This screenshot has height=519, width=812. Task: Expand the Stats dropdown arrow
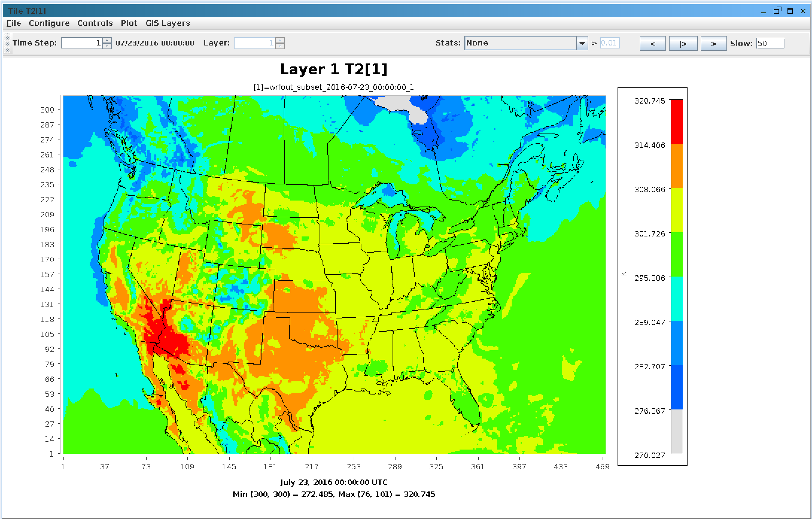coord(582,43)
